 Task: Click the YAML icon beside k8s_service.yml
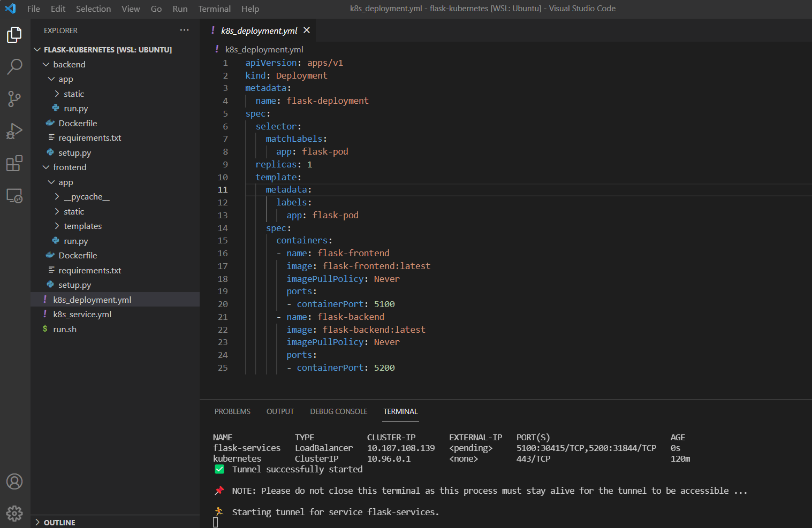click(45, 314)
